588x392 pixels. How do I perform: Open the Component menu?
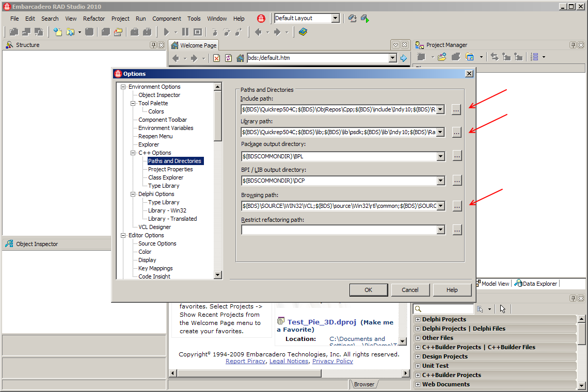(167, 19)
